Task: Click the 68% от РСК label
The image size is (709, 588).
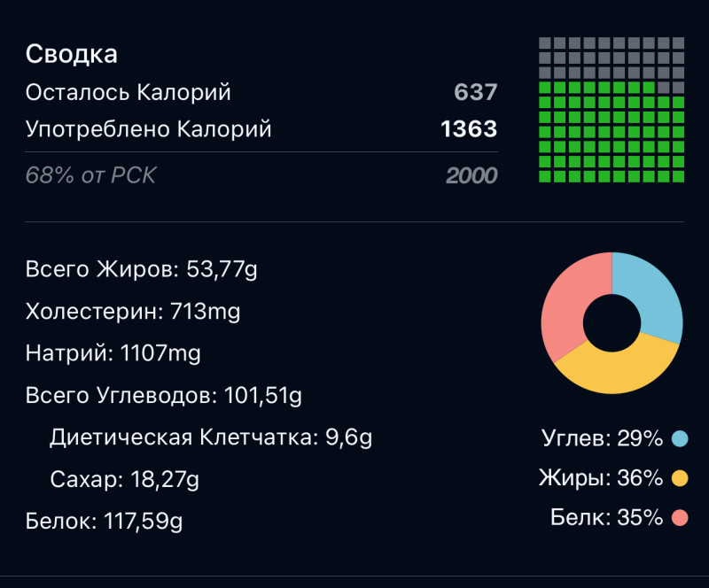Action: coord(90,175)
